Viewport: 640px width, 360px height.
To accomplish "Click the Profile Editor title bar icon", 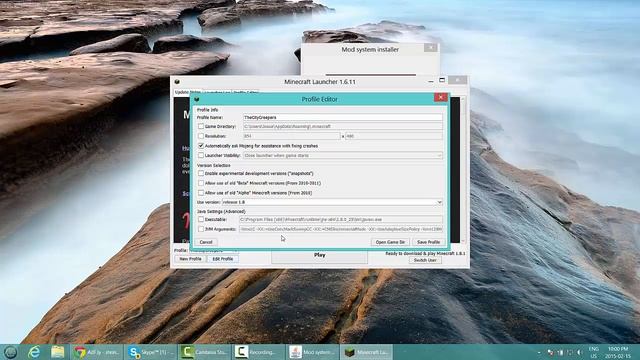I will coord(197,99).
